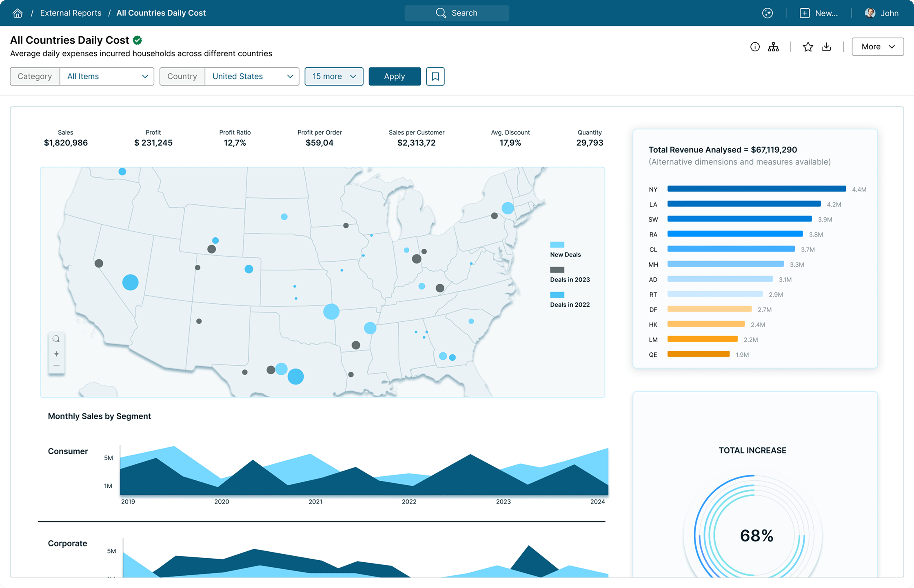Open the compass icon in top bar
Screen dimensions: 914x588
coord(768,13)
